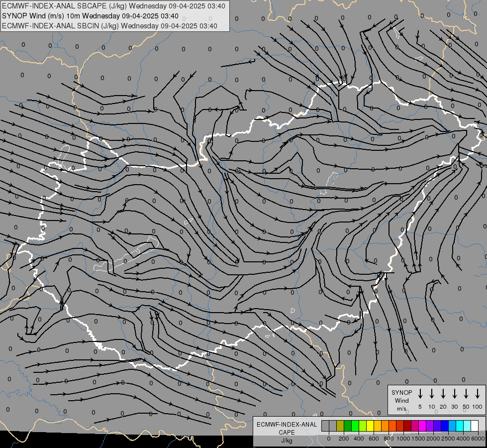Click the '50' speed label in the wind legend
The width and height of the screenshot is (487, 448).
466,407
